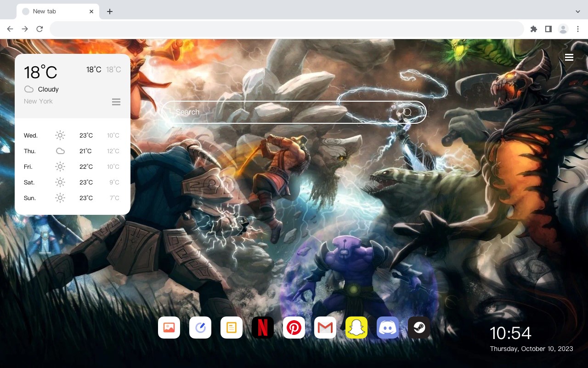The width and height of the screenshot is (588, 368).
Task: Go back using the browser back arrow
Action: pyautogui.click(x=10, y=29)
